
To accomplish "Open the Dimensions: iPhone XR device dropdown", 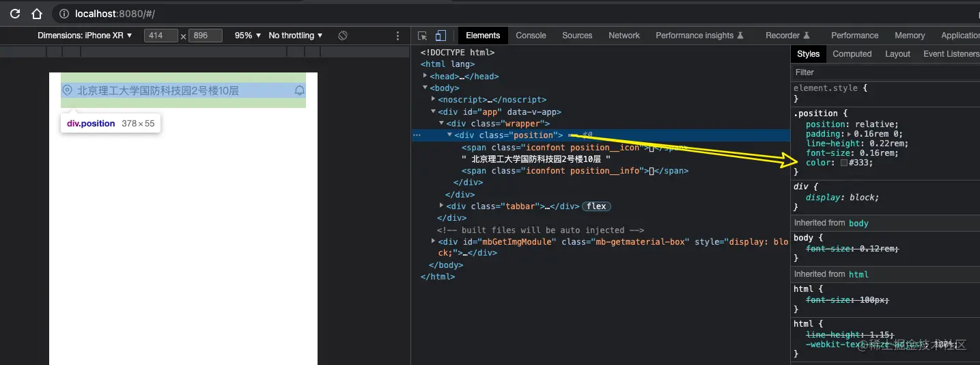I will coord(85,36).
